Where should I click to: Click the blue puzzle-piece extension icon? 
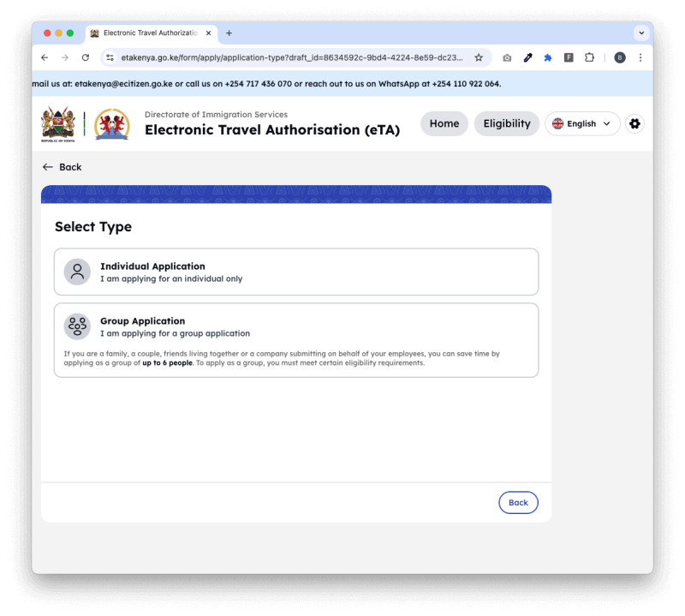548,57
